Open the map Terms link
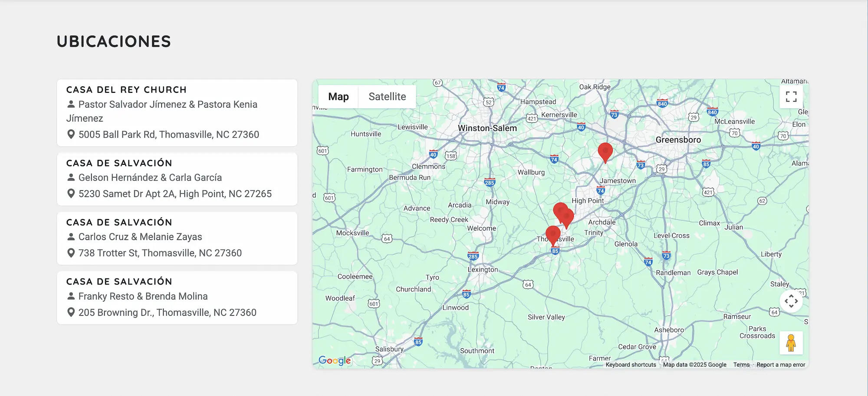This screenshot has height=396, width=868. point(741,365)
